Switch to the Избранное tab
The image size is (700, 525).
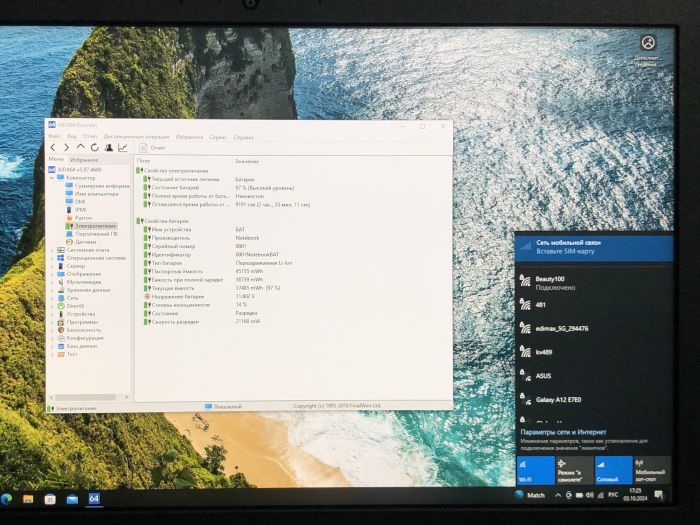coord(84,159)
